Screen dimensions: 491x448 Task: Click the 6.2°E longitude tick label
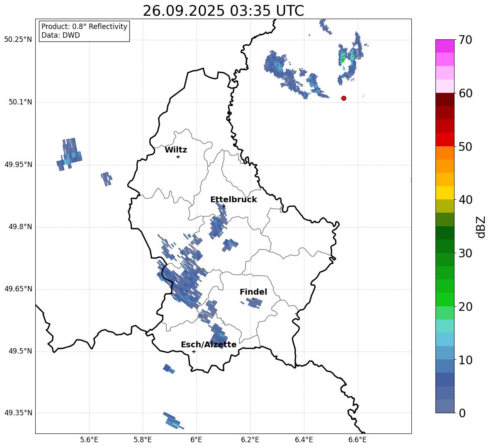point(250,440)
